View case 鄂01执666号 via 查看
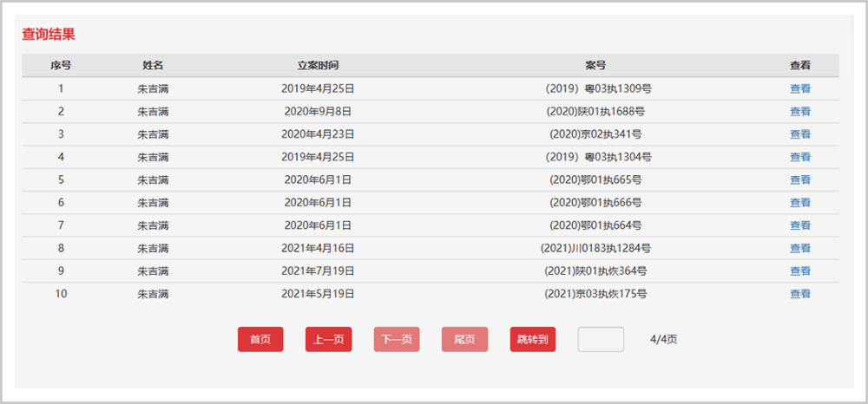Screen dimensions: 868x404 [799, 203]
